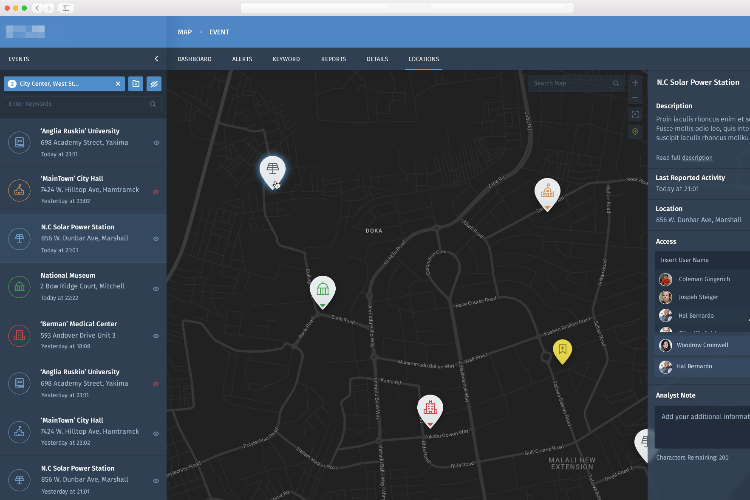Unhide Anglia Ruskin, Yesterday at 23:11, red eye
This screenshot has width=750, height=500.
point(156,384)
